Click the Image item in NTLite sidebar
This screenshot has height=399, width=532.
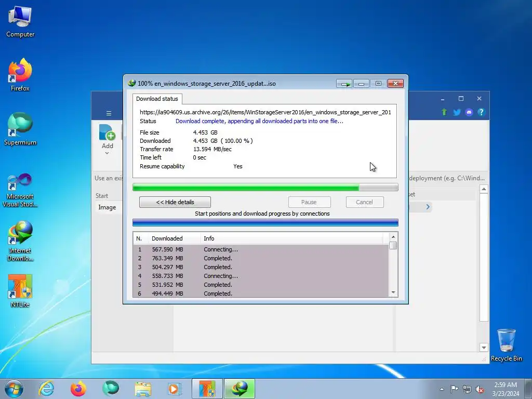coord(107,207)
